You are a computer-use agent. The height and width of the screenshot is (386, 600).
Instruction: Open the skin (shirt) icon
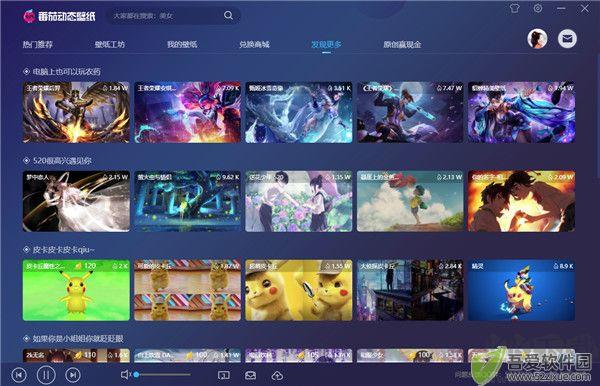515,8
